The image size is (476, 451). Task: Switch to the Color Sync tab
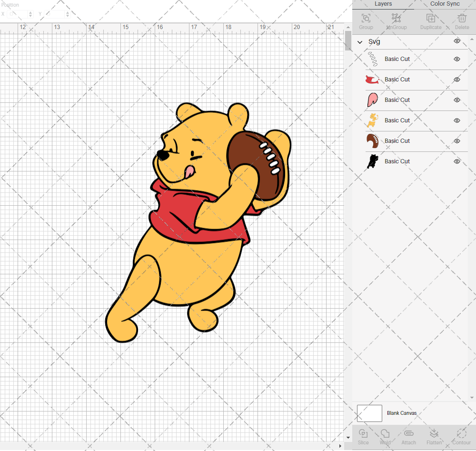pos(445,4)
